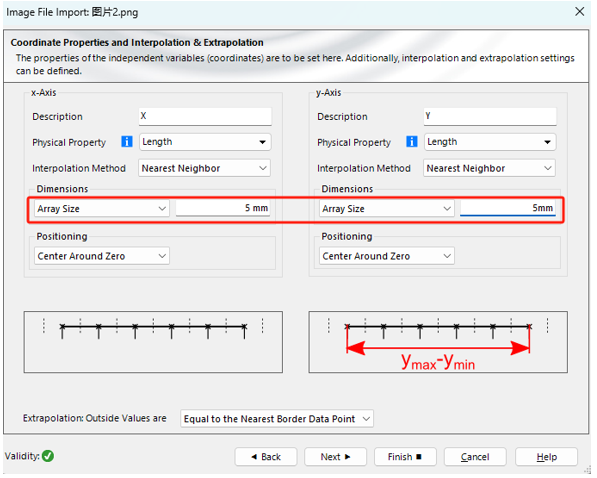Open y-Axis Array Size dimension dropdown

pos(386,209)
